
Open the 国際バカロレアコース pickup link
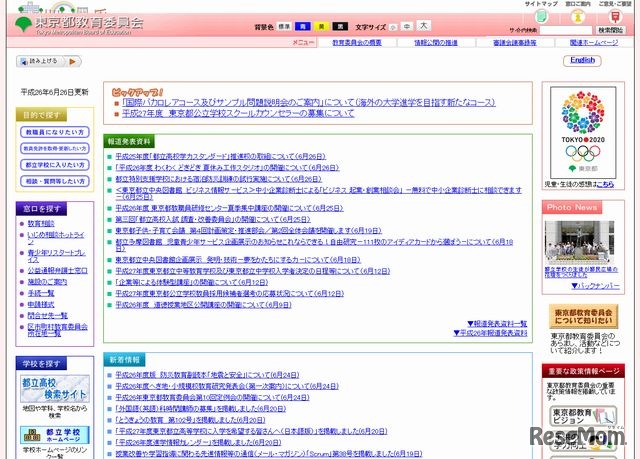309,102
